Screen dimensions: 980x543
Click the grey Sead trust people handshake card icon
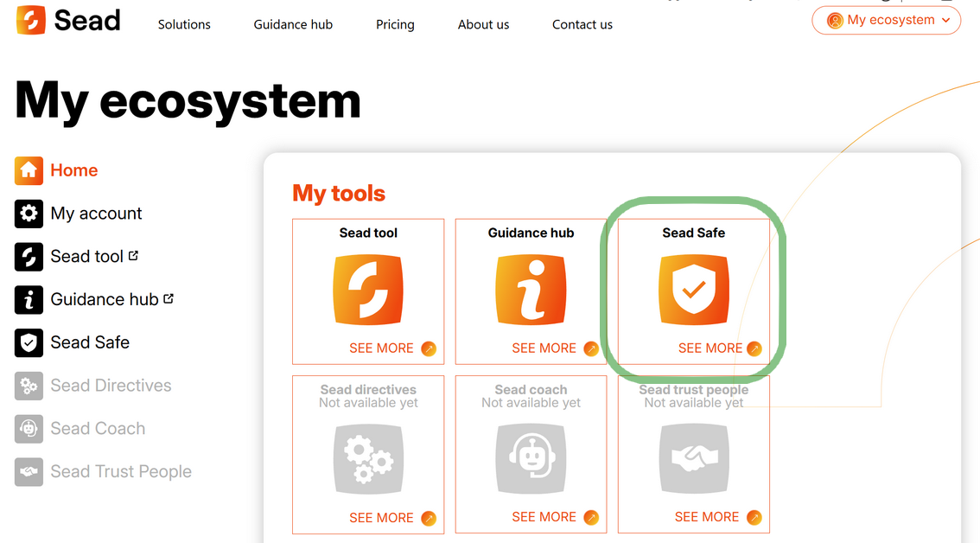[694, 458]
